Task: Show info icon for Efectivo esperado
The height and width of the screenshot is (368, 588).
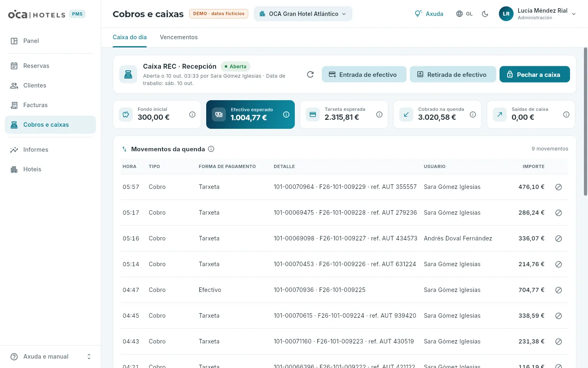Action: 286,114
